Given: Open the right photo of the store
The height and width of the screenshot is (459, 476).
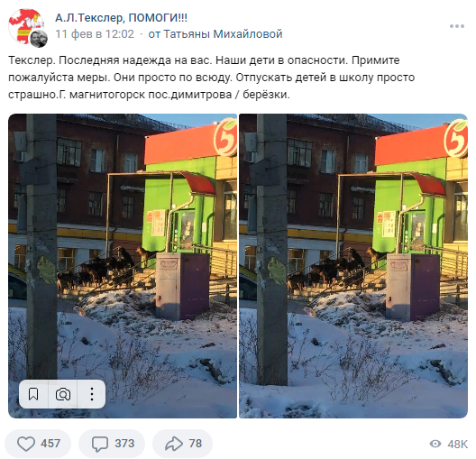Looking at the screenshot, I should pyautogui.click(x=353, y=266).
